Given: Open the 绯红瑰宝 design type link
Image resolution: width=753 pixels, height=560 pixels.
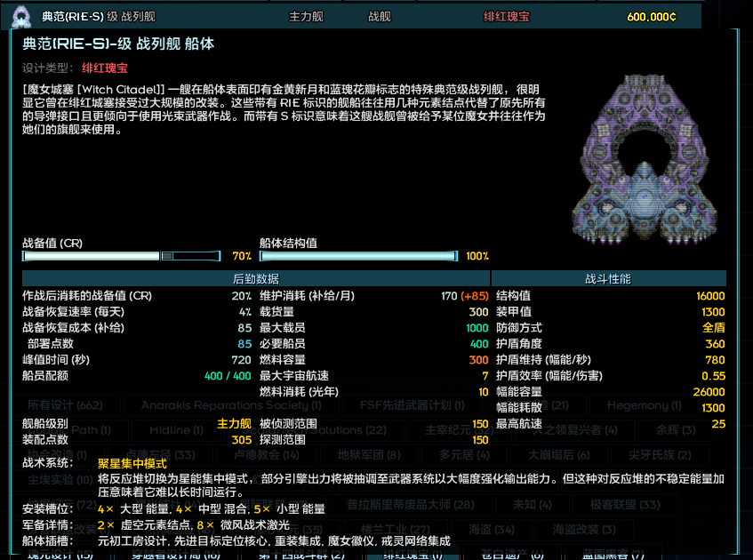Looking at the screenshot, I should tap(105, 68).
